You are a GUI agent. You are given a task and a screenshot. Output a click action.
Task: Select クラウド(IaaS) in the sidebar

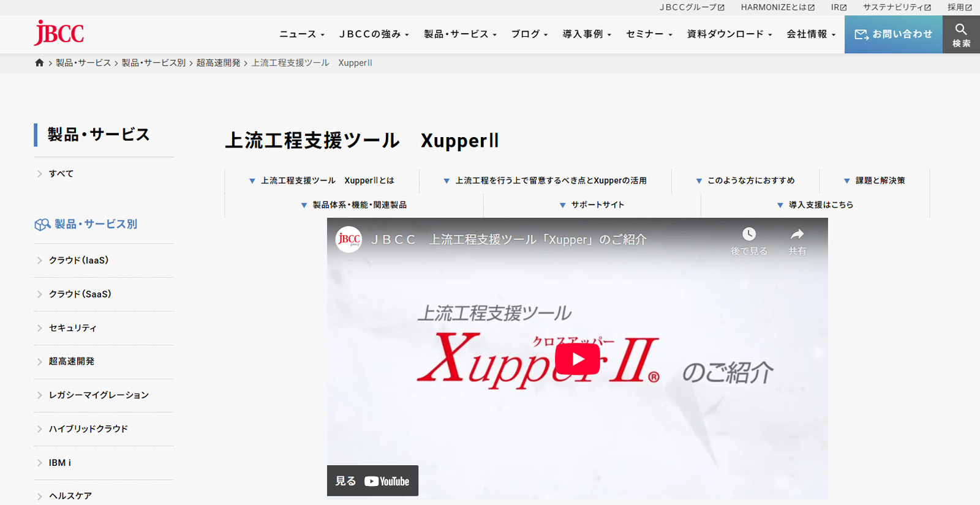tap(78, 261)
